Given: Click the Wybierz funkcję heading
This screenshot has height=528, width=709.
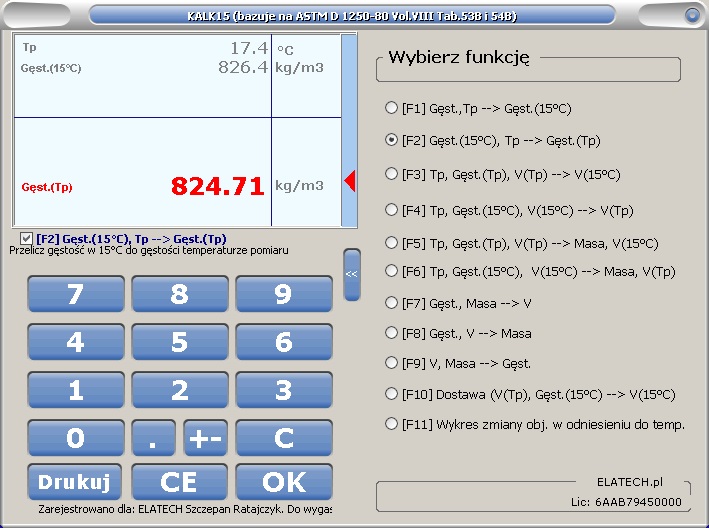Looking at the screenshot, I should [459, 57].
